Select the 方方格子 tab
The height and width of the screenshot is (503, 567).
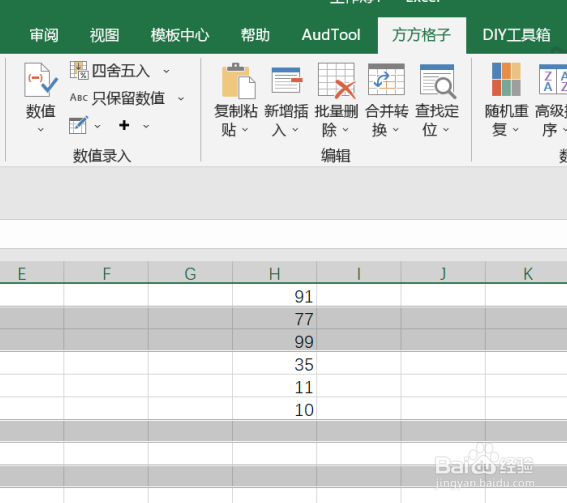[422, 35]
